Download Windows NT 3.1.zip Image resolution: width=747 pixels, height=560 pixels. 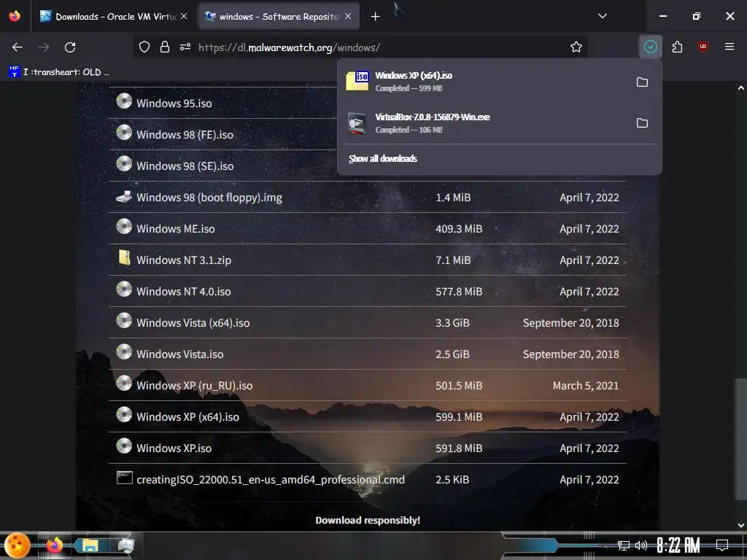[183, 260]
